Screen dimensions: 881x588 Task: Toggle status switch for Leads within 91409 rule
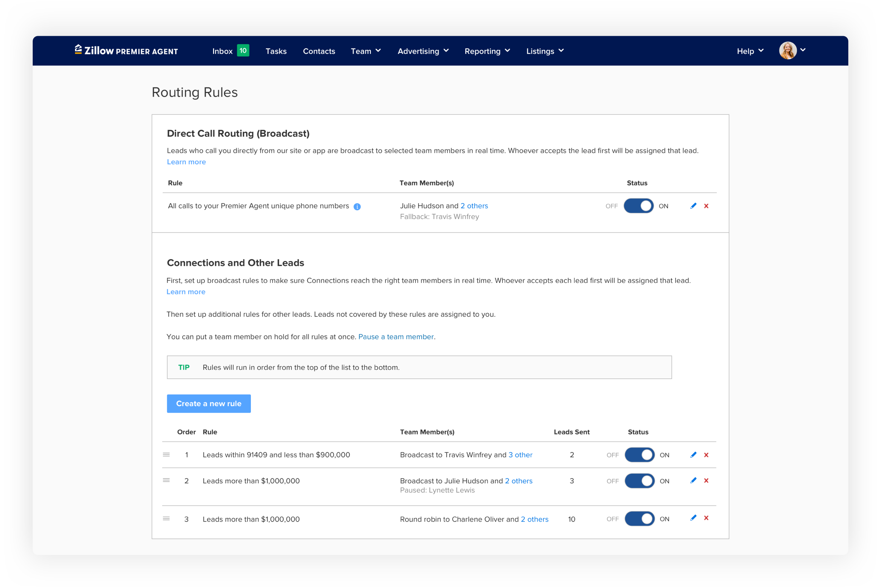[639, 455]
